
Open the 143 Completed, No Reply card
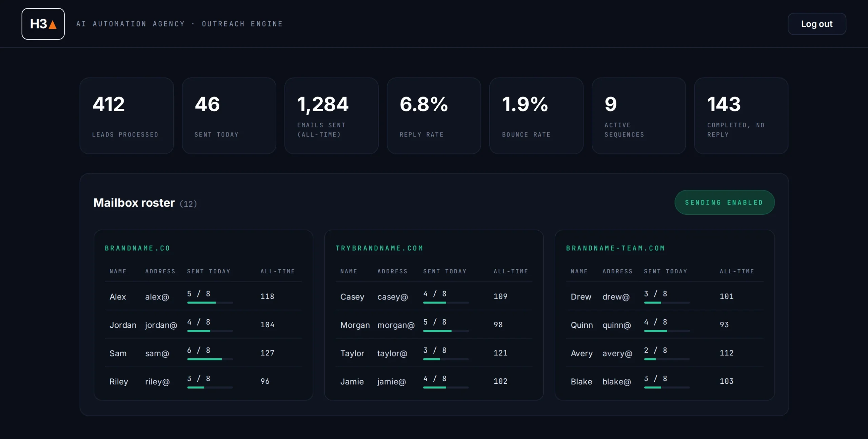pyautogui.click(x=741, y=116)
